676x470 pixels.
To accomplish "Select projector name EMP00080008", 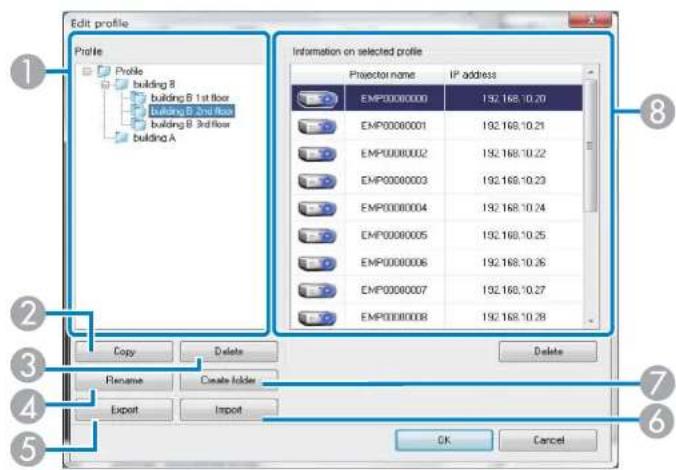I will (x=394, y=317).
